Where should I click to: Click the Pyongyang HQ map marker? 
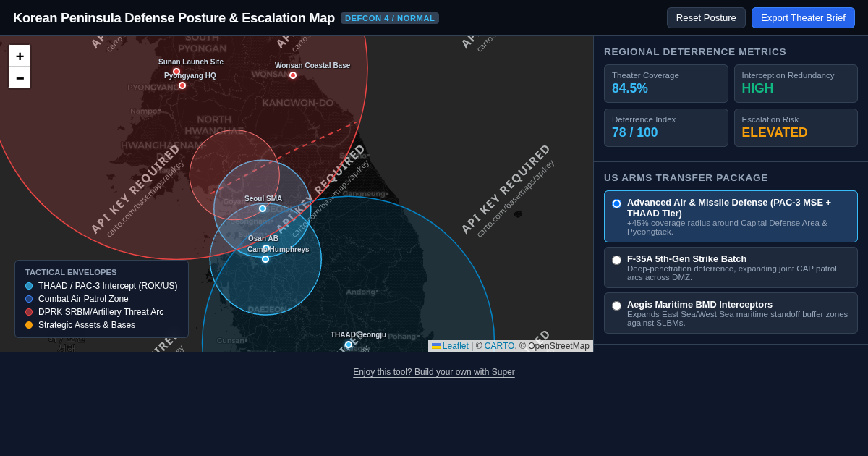[x=182, y=85]
